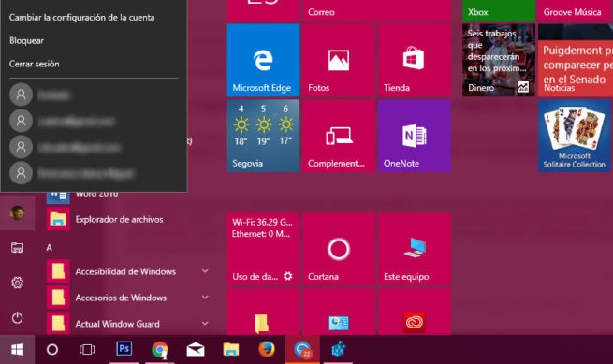Open Explorador de archivos in app list
The image size is (613, 364).
[119, 219]
